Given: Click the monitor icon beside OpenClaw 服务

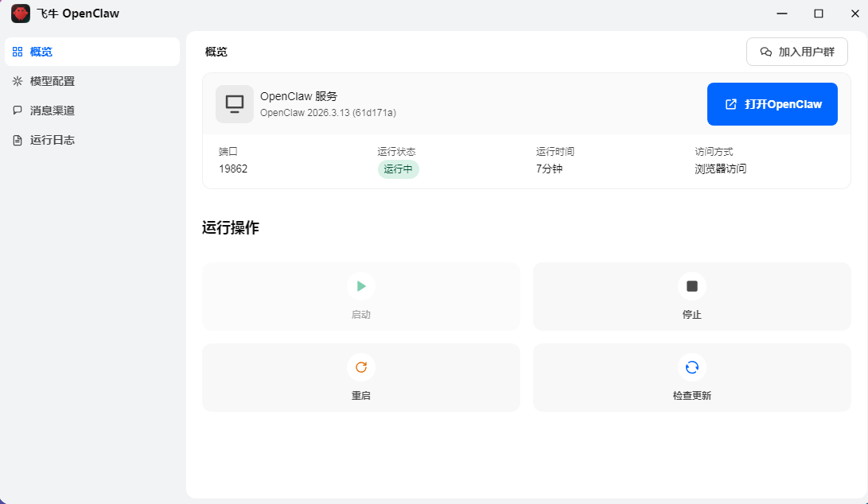Looking at the screenshot, I should (x=235, y=104).
